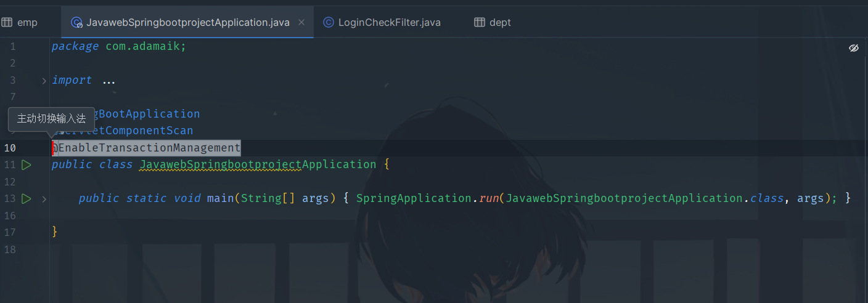
Task: Select the JavawebSpringbootprojectApplication.java tab
Action: pyautogui.click(x=187, y=22)
